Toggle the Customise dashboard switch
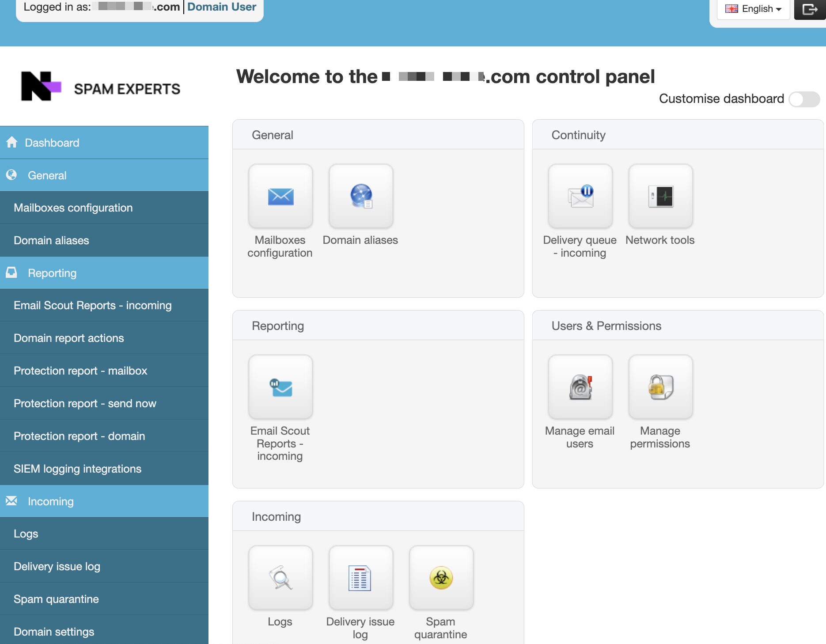The width and height of the screenshot is (826, 644). [x=804, y=99]
